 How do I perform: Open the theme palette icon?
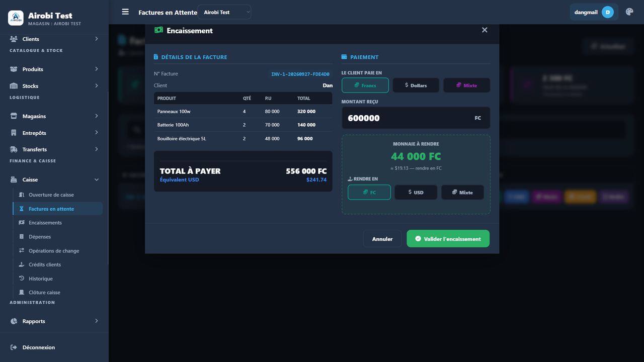coord(629,12)
